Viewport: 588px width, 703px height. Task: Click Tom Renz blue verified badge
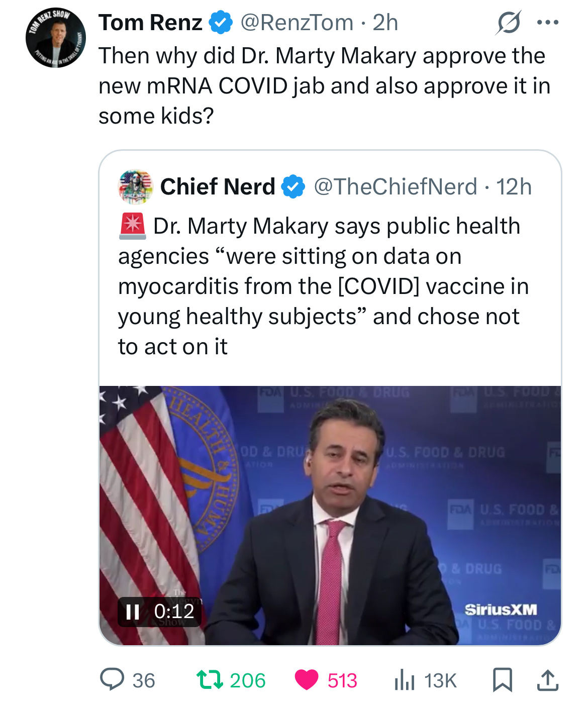point(220,23)
